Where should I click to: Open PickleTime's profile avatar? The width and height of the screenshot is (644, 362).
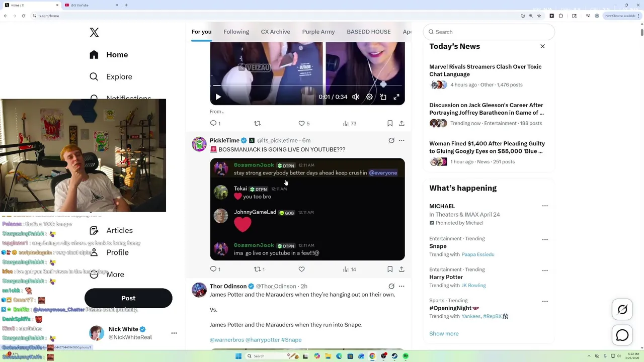199,144
